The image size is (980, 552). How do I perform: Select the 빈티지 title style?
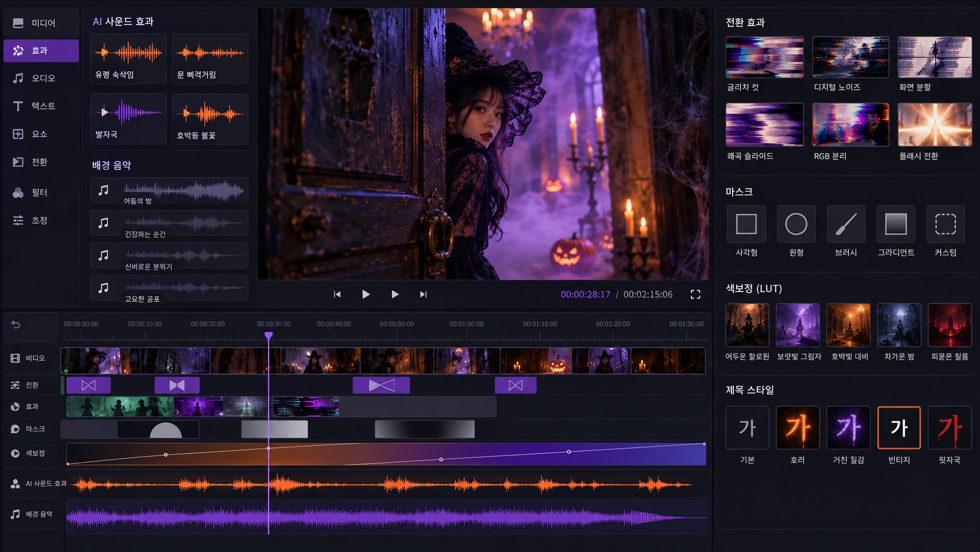pos(899,428)
